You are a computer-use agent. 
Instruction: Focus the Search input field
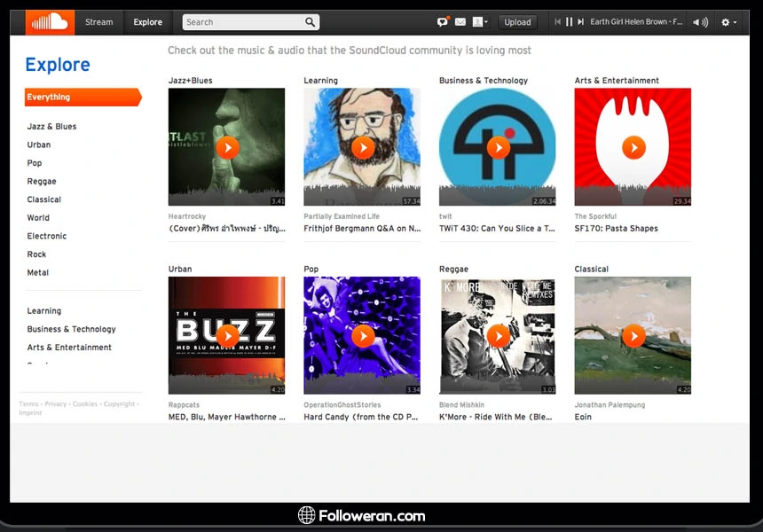tap(242, 22)
